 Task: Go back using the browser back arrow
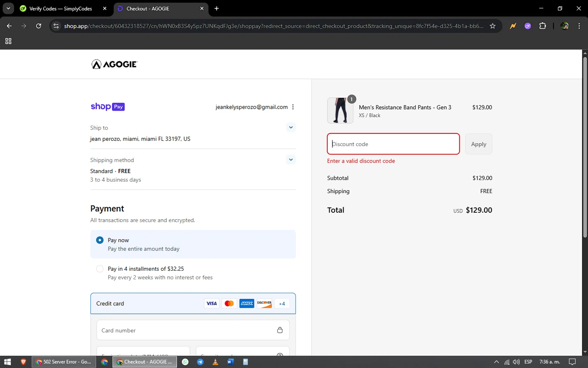pyautogui.click(x=9, y=26)
